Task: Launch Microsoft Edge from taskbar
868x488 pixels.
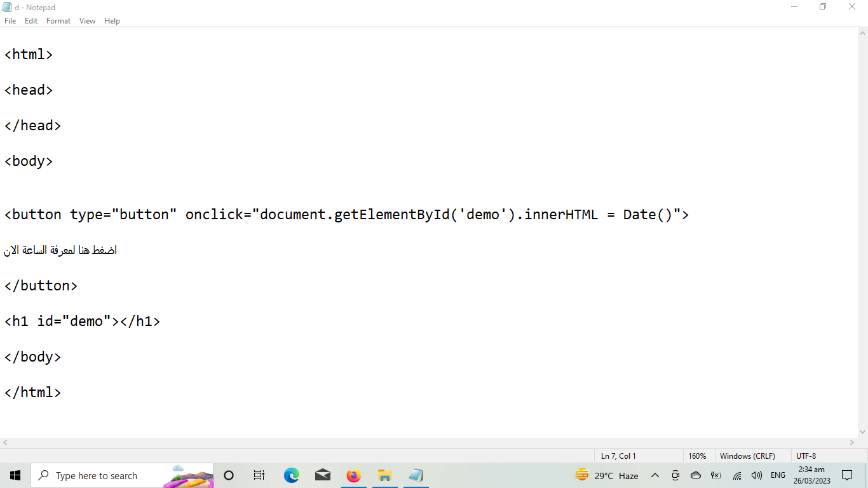Action: coord(291,475)
